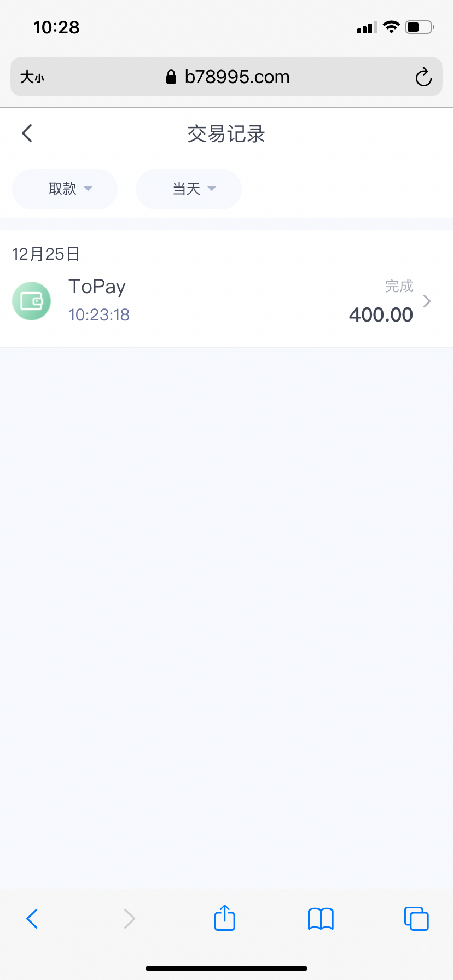
Task: Tap Safari's bottom forward arrow
Action: point(129,919)
